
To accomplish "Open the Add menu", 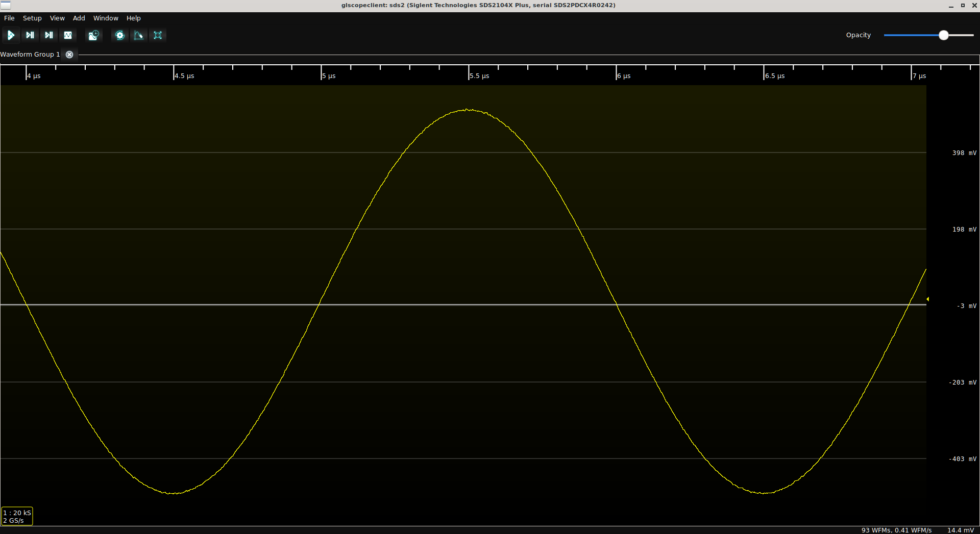I will click(79, 18).
